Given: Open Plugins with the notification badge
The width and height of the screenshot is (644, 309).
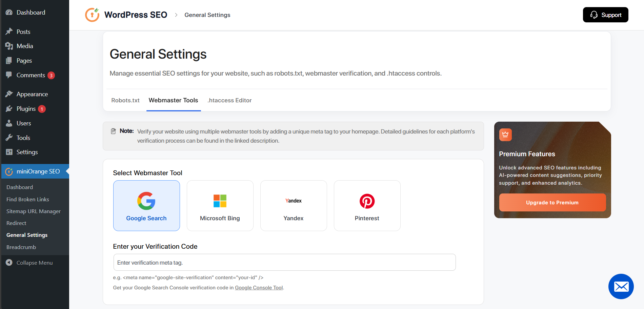Looking at the screenshot, I should click(x=41, y=109).
